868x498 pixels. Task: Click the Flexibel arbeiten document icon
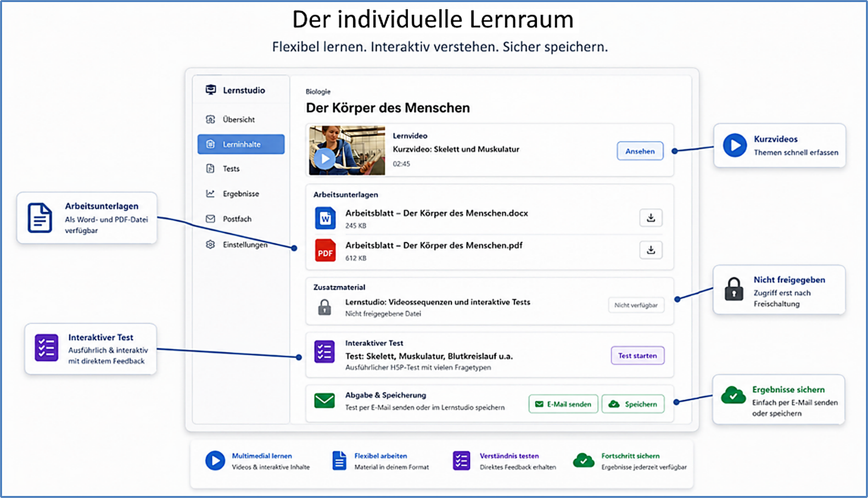click(339, 461)
